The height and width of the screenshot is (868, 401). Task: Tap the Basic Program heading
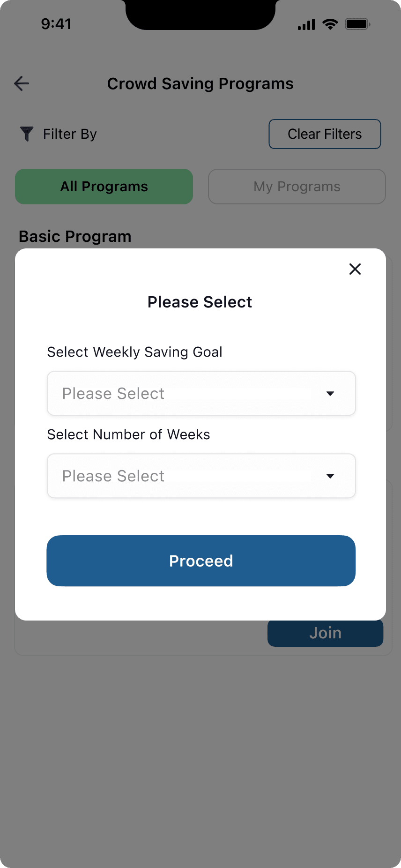(x=75, y=237)
